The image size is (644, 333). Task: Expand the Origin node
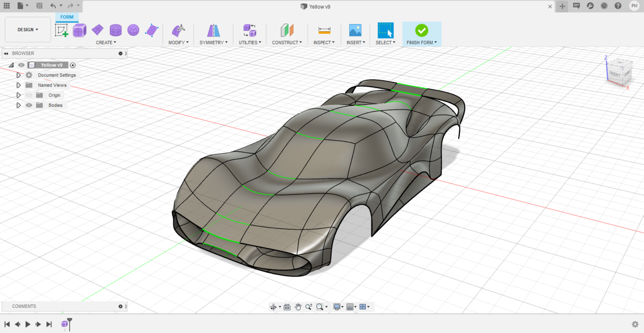tap(19, 95)
